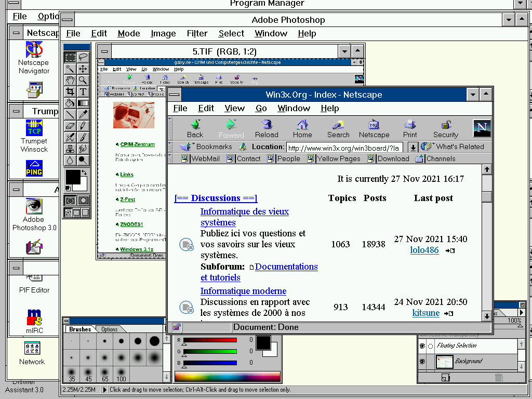Hide the Background layer eye icon
This screenshot has width=532, height=399.
pyautogui.click(x=422, y=362)
